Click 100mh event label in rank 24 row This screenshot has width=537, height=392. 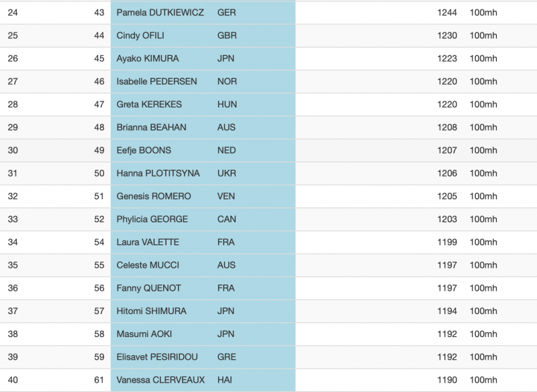tap(483, 13)
